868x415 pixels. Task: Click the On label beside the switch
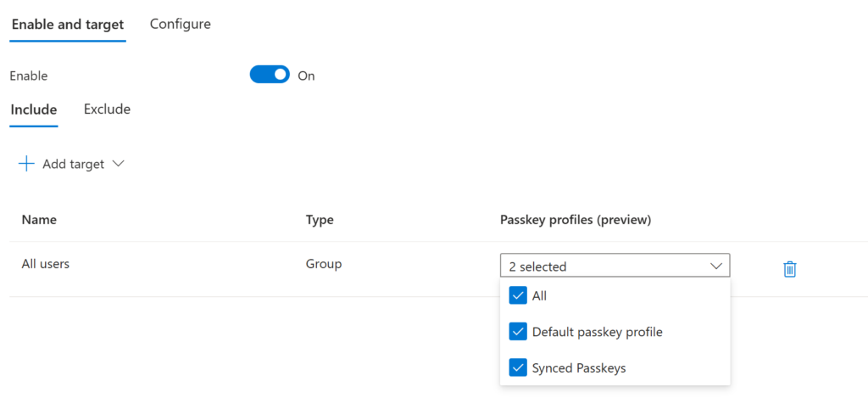[x=306, y=76]
